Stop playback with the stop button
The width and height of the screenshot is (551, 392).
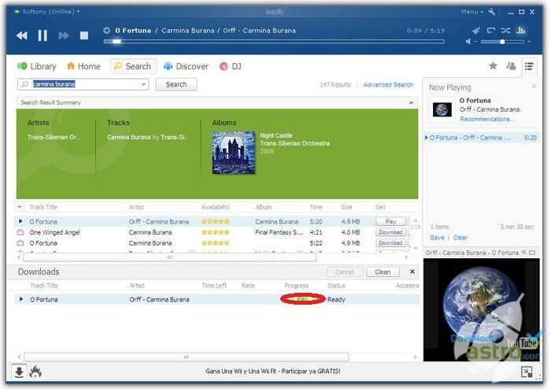pyautogui.click(x=84, y=35)
